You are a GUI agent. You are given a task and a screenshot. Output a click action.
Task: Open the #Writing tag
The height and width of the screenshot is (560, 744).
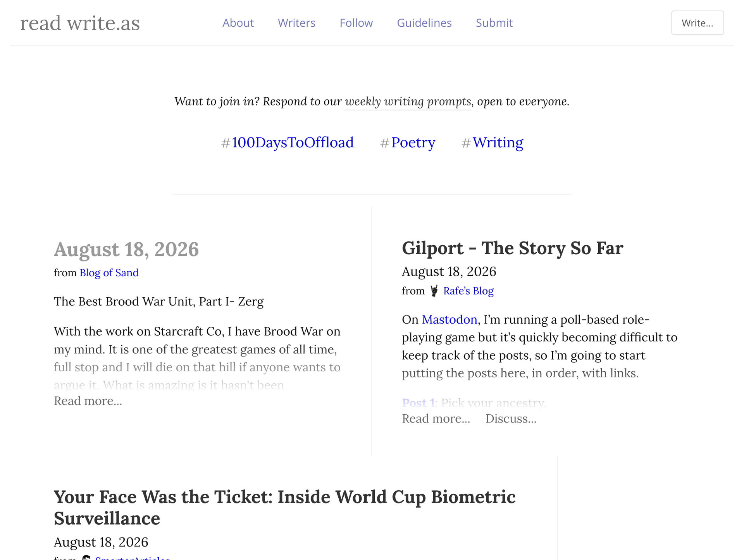pos(492,143)
